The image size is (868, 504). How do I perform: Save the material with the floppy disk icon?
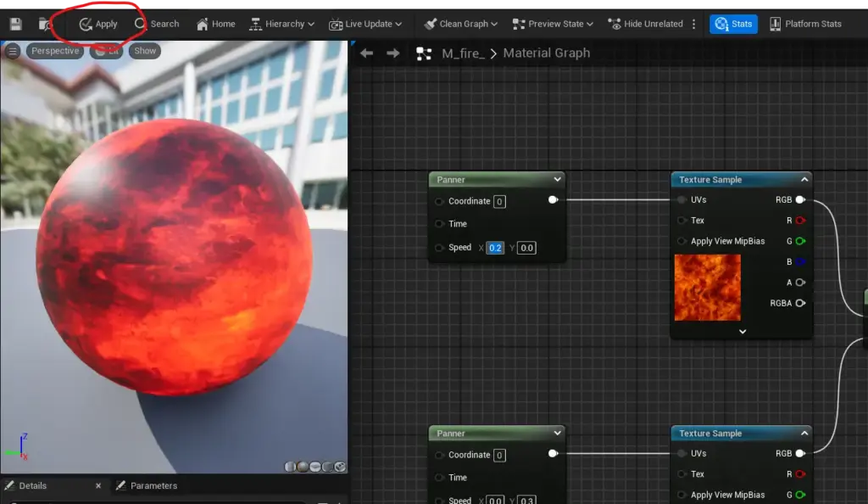[x=15, y=24]
